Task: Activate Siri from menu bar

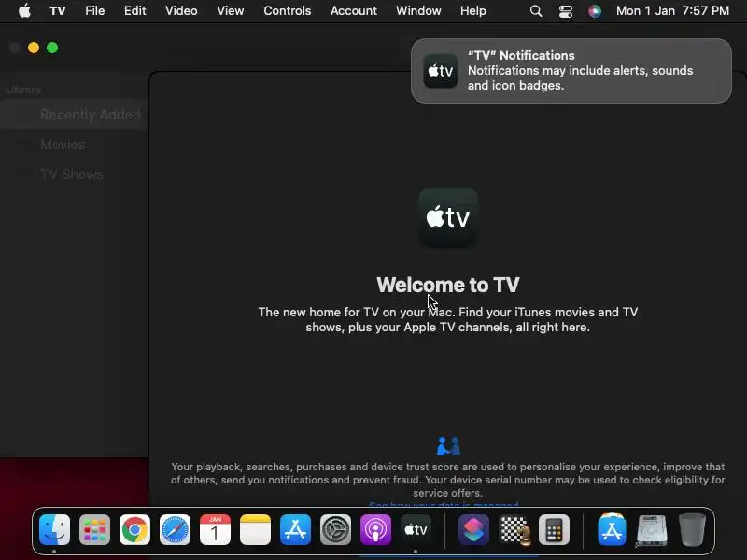Action: 595,11
